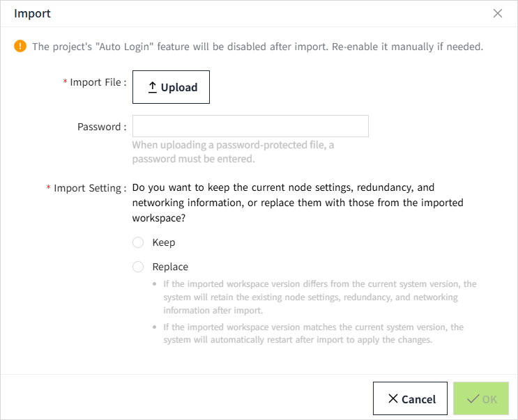Confirm import with the OK label
Image resolution: width=518 pixels, height=420 pixels.
click(489, 400)
